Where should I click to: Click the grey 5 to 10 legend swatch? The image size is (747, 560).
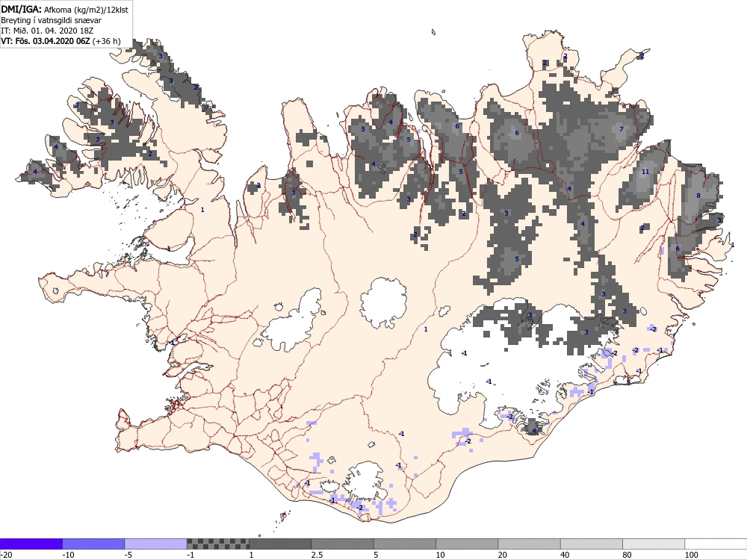click(x=405, y=544)
